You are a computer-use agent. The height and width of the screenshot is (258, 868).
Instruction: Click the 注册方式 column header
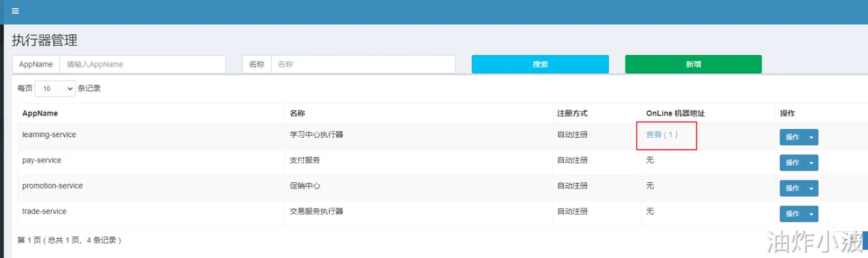tap(572, 113)
